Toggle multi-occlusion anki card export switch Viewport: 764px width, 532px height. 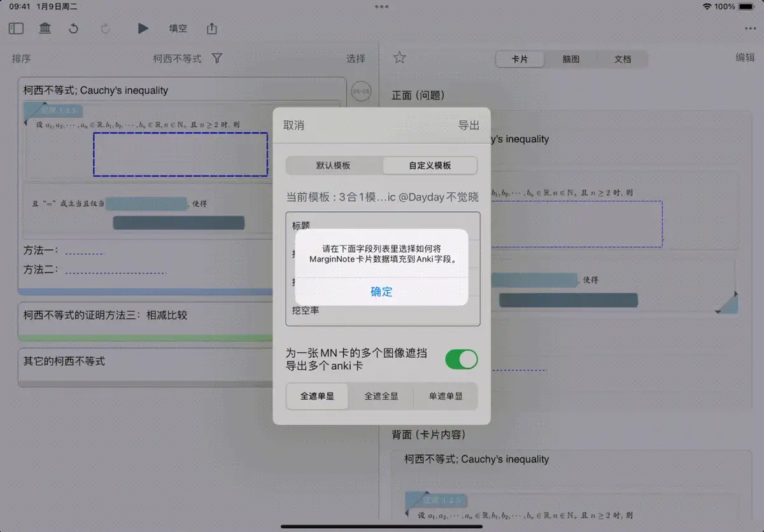[461, 360]
